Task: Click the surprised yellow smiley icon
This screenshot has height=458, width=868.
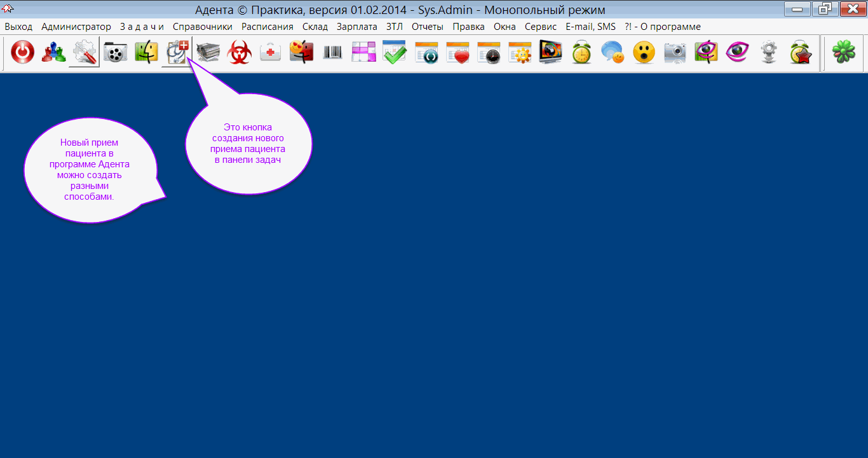Action: pos(644,53)
